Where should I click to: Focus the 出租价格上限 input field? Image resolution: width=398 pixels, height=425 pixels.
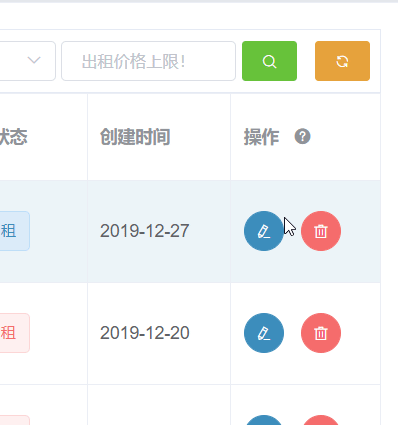149,61
